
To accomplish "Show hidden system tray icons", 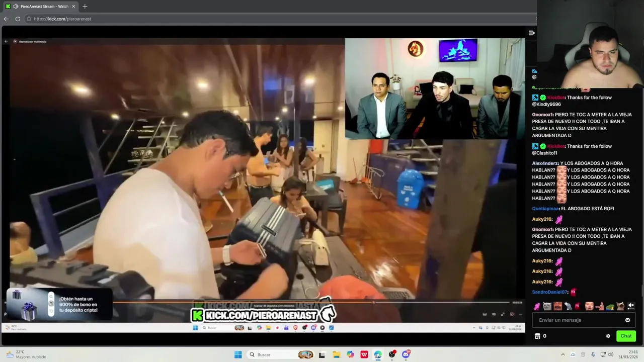I will tap(563, 354).
